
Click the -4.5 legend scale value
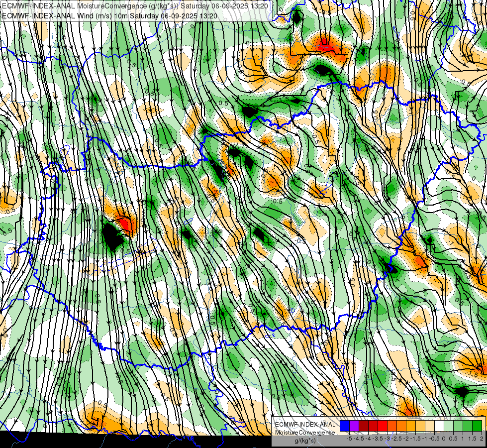pos(359,439)
